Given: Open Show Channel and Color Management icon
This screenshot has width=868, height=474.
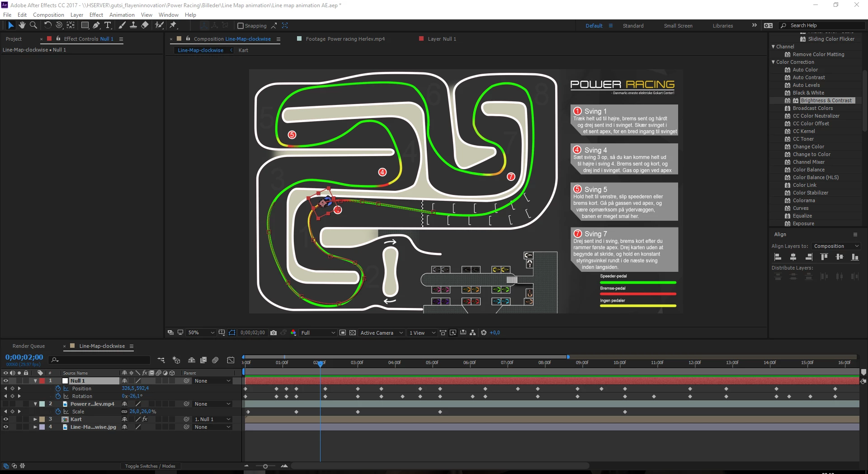Looking at the screenshot, I should 293,332.
